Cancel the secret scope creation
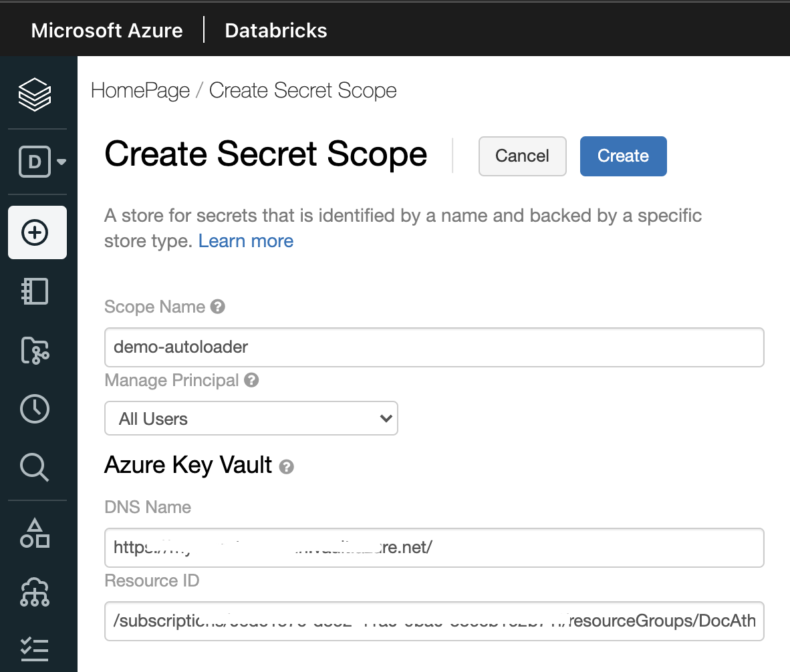 point(523,156)
